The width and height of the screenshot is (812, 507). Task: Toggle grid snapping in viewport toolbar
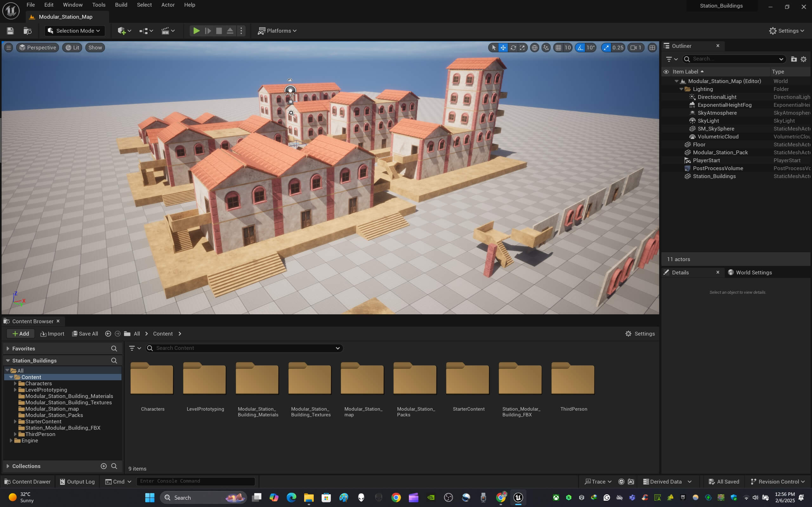pyautogui.click(x=558, y=48)
